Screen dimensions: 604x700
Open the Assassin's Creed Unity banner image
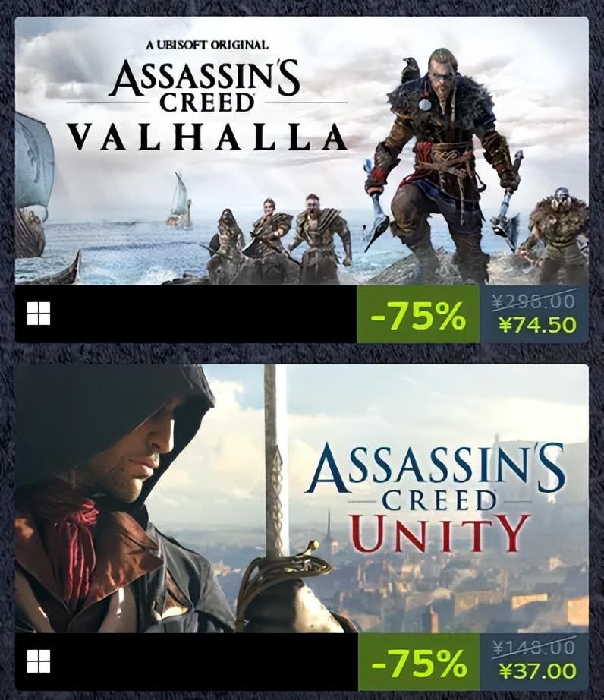(301, 498)
